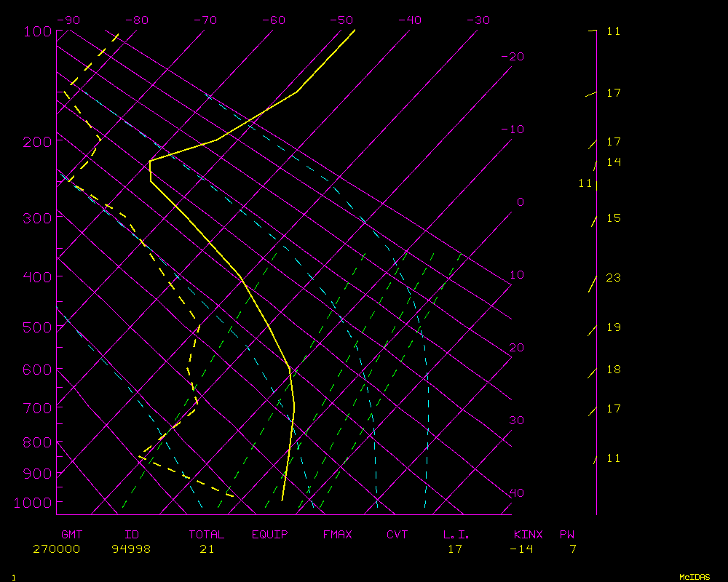Viewport: 728px width, 582px height.
Task: Click the GMT header label
Action: (x=72, y=535)
